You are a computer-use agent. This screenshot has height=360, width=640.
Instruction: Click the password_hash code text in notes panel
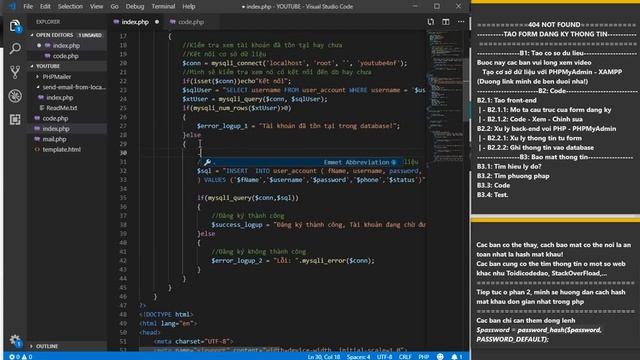(x=539, y=335)
